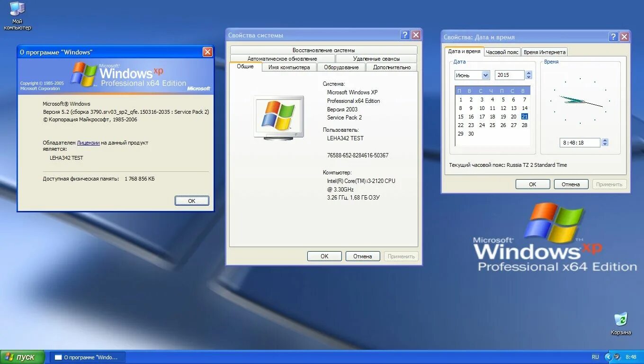644x364 pixels.
Task: Open the 'Удаленные сеансы' tab
Action: tap(376, 59)
